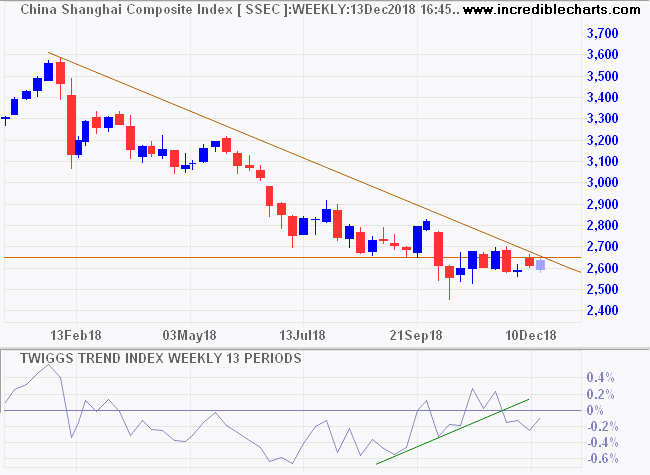Click the 13Feb18 date axis label
The height and width of the screenshot is (475, 650).
coord(76,335)
